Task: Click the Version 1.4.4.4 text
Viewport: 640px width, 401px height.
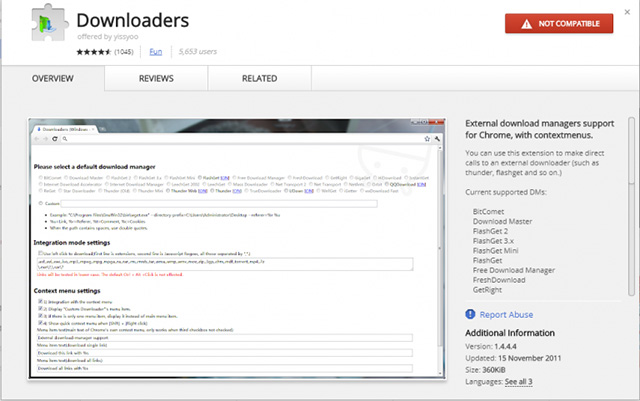Action: (x=491, y=346)
